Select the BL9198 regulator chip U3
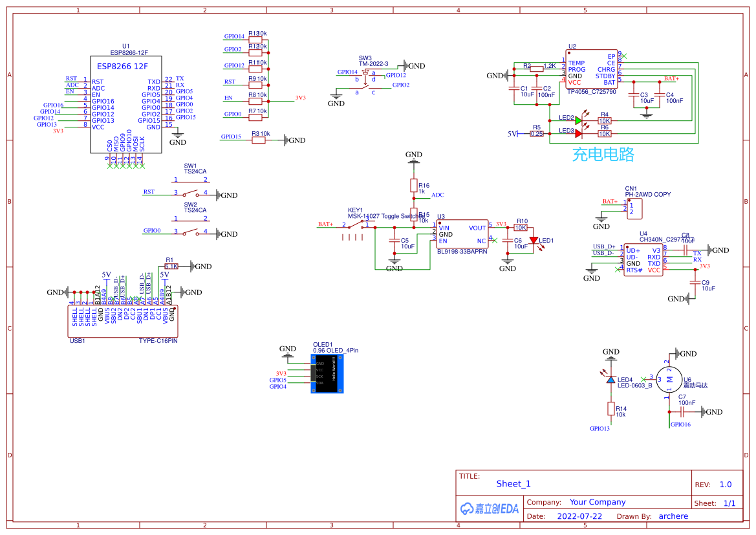Image resolution: width=756 pixels, height=535 pixels. (462, 234)
